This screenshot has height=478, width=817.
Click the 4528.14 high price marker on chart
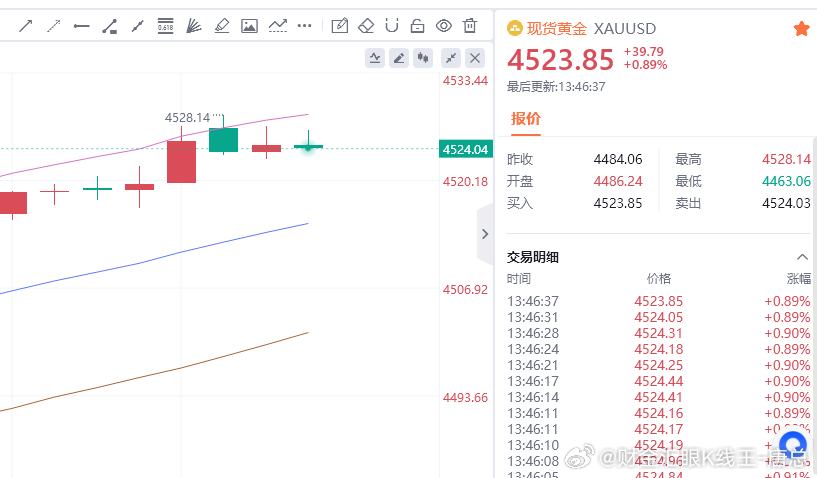point(187,118)
